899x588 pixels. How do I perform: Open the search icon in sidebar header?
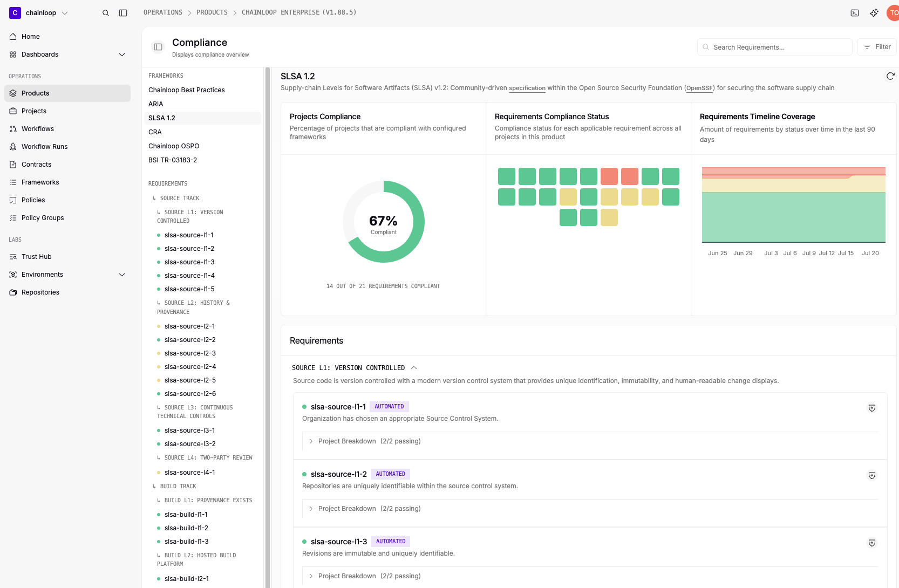coord(106,13)
